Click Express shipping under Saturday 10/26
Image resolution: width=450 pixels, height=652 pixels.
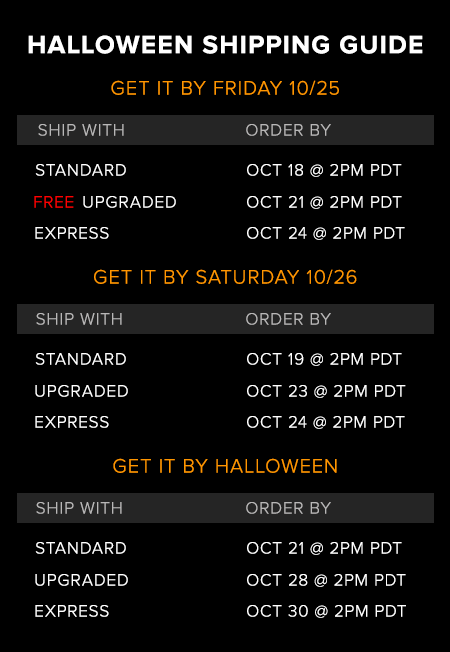(x=72, y=422)
